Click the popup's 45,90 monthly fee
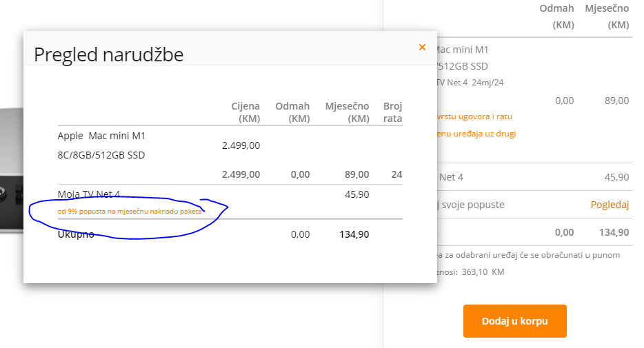Screen dimensions: 644x348 357,194
